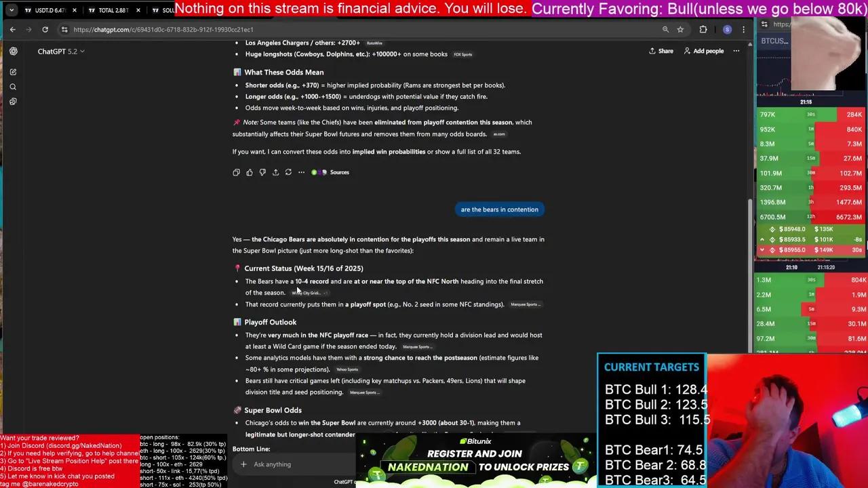
Task: Copy the assistant's response
Action: 236,172
